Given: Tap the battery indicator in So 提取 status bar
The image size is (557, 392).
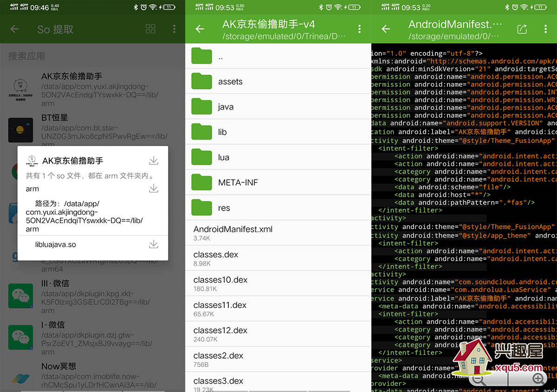Looking at the screenshot, I should [169, 7].
